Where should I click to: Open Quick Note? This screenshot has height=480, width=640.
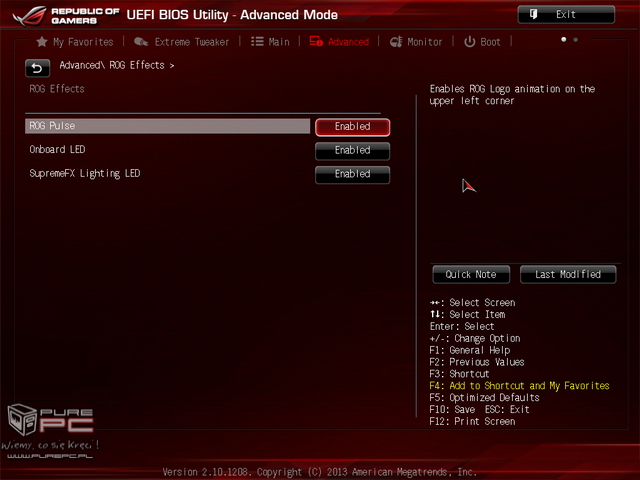pyautogui.click(x=471, y=274)
